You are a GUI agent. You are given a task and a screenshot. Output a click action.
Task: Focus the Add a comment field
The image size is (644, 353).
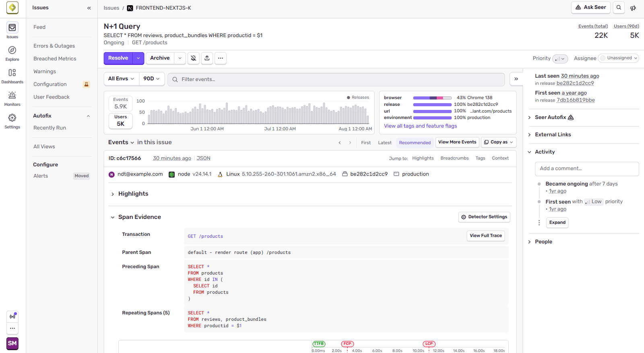[x=587, y=169]
